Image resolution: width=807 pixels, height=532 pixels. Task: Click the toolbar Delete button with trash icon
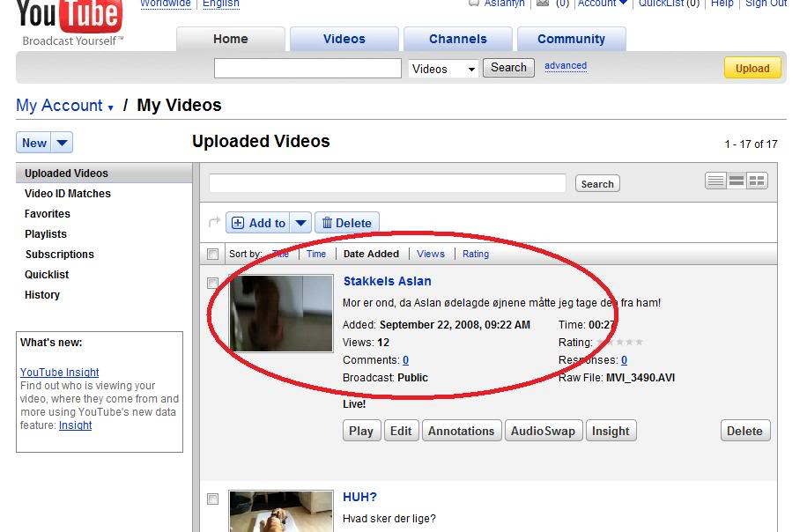(x=347, y=223)
